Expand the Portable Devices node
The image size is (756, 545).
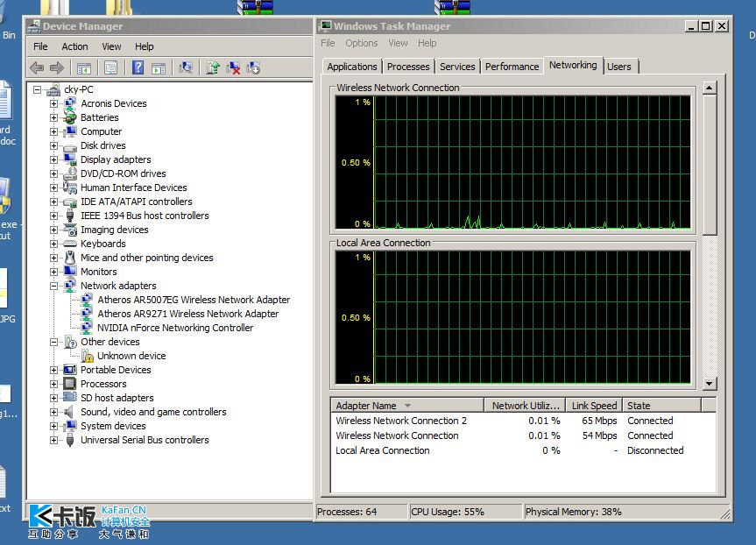tap(54, 370)
